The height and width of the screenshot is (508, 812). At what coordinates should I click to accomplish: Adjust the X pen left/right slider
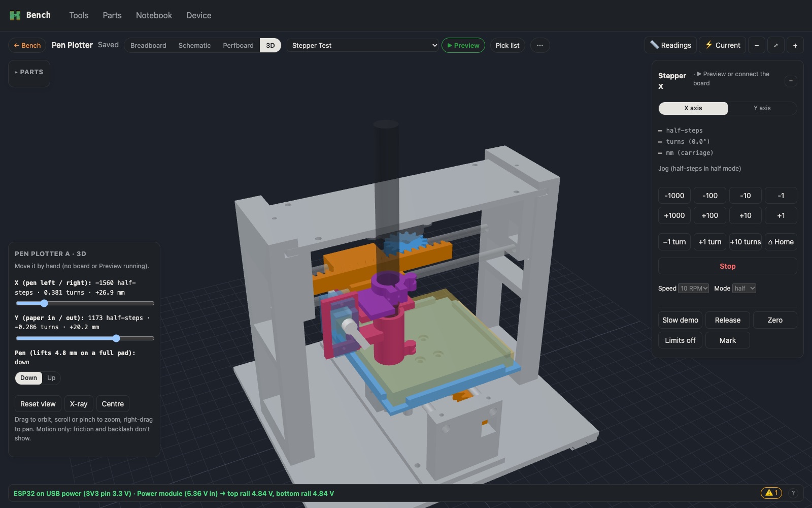[85, 303]
